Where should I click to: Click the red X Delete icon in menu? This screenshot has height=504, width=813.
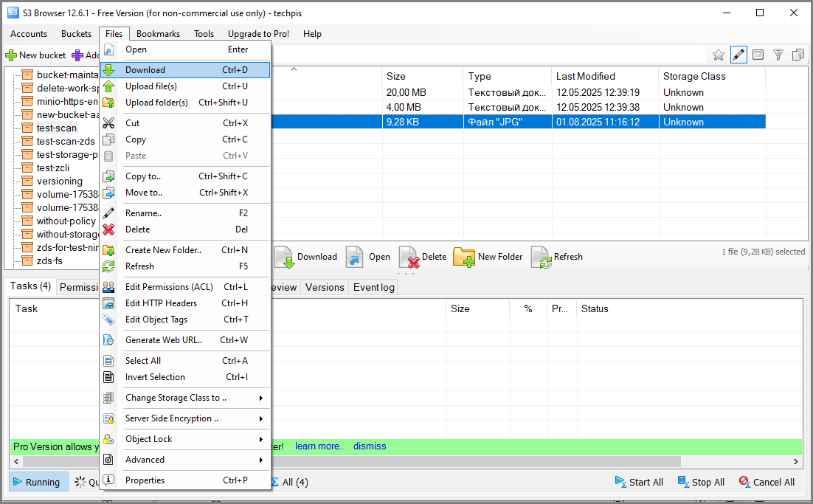click(108, 229)
